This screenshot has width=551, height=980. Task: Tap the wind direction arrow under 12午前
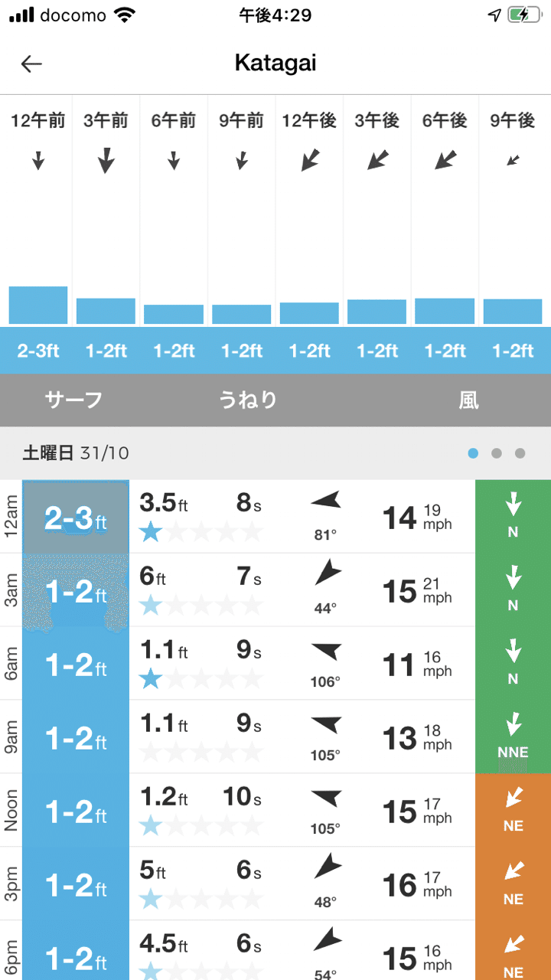[38, 161]
